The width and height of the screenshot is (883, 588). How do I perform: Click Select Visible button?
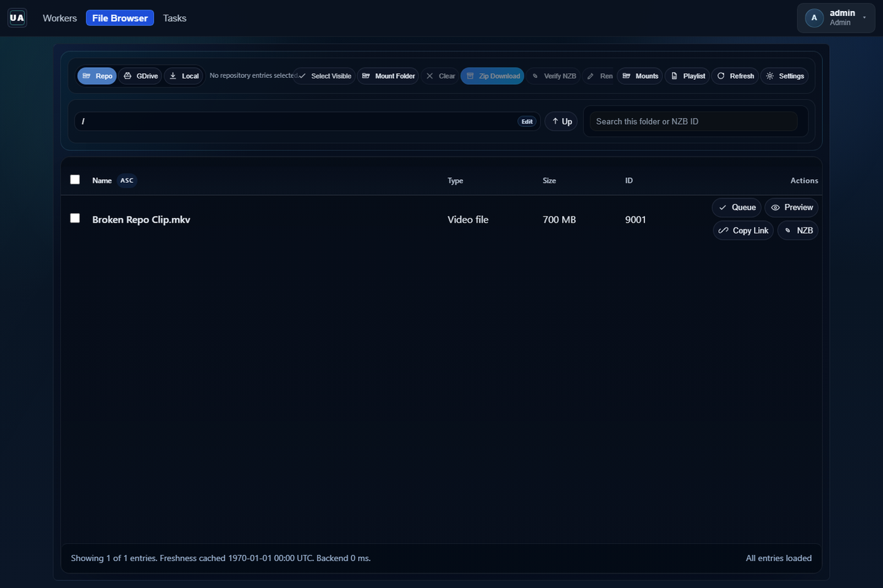click(325, 76)
